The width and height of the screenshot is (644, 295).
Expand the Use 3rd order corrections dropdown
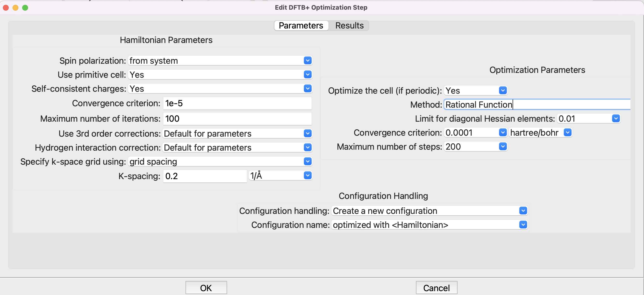(237, 134)
